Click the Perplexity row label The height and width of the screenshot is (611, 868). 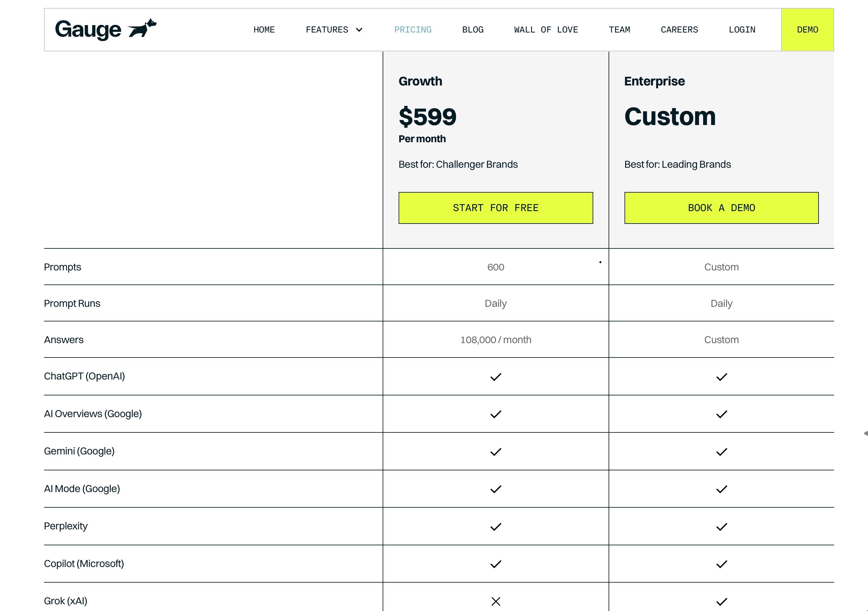(65, 526)
